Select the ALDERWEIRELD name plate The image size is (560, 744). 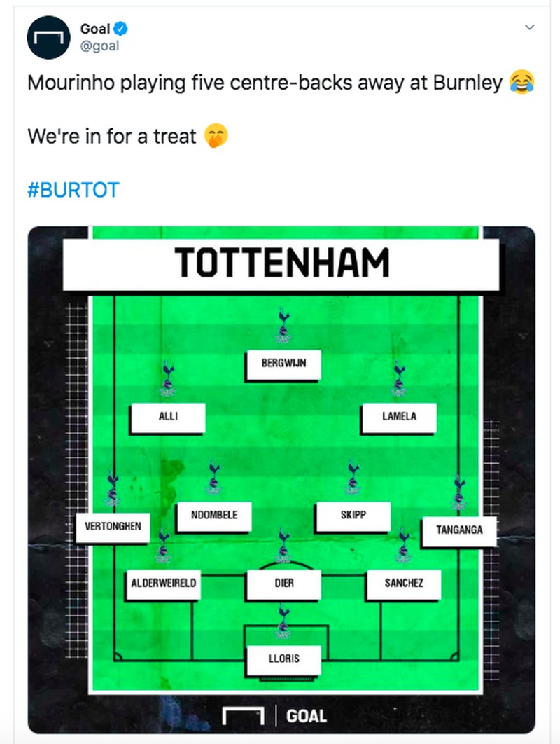pyautogui.click(x=162, y=584)
